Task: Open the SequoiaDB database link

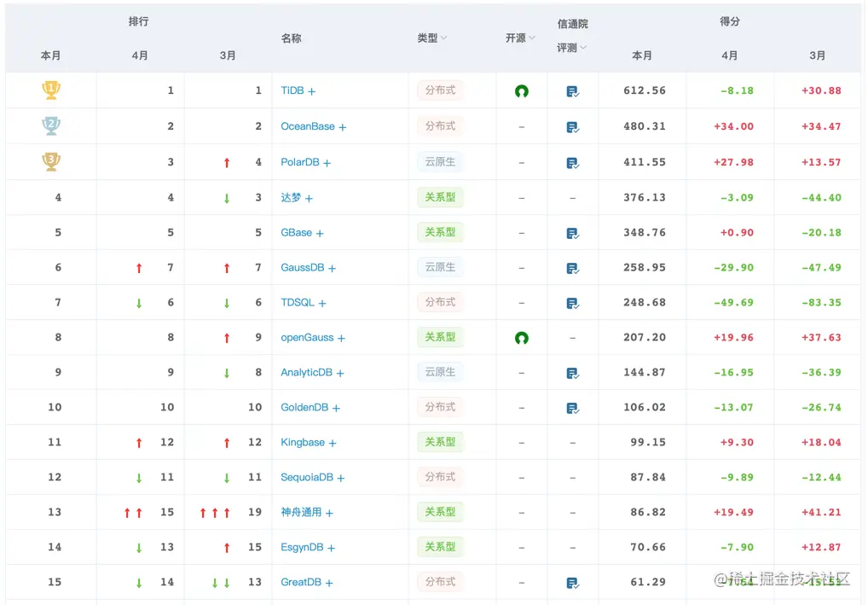Action: point(307,477)
